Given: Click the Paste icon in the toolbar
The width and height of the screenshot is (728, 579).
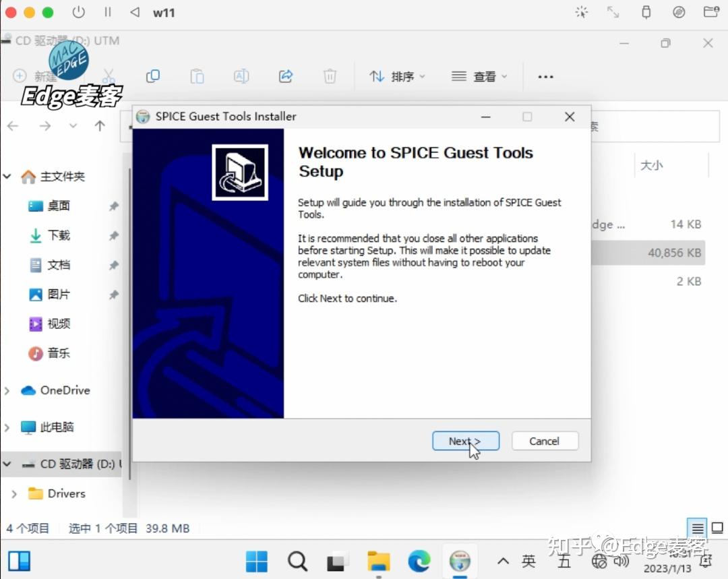Looking at the screenshot, I should coord(197,76).
